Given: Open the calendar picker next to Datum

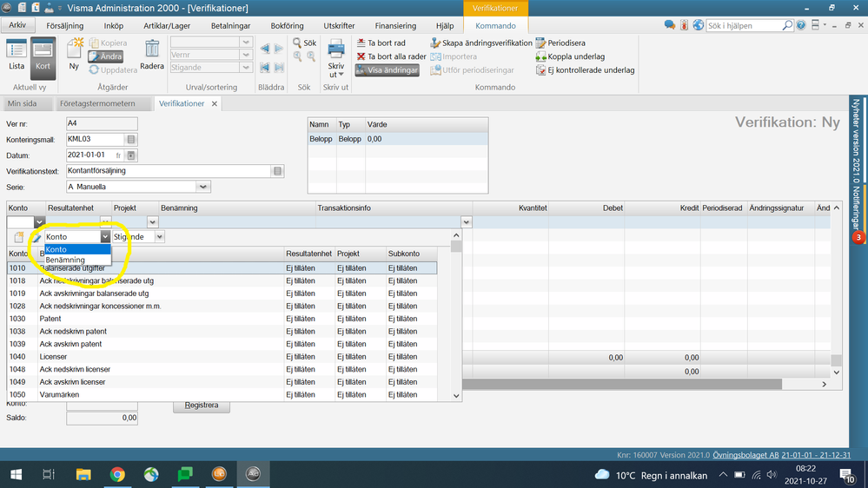Looking at the screenshot, I should point(131,155).
